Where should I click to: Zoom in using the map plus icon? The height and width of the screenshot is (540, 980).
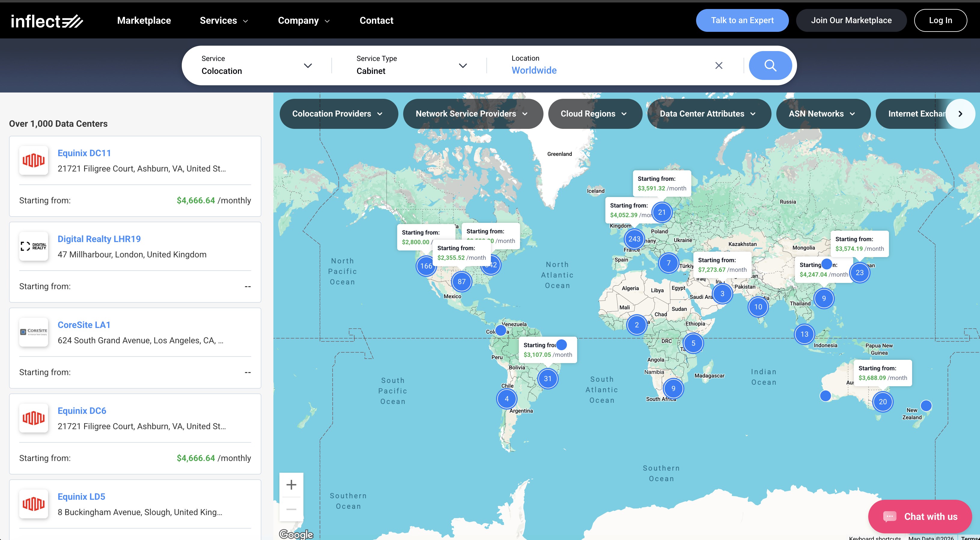tap(291, 484)
